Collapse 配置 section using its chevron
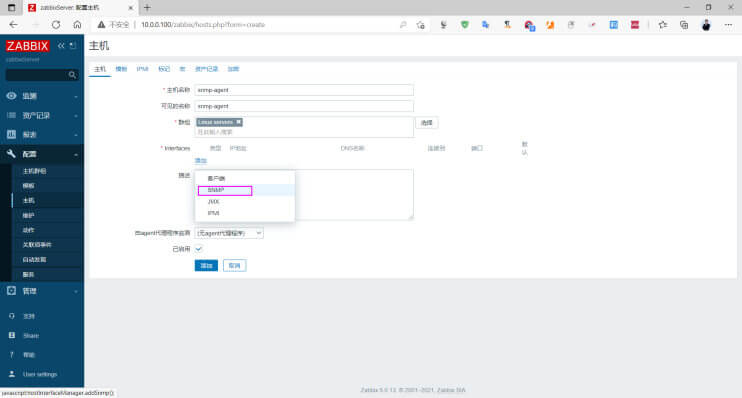This screenshot has width=742, height=398. point(76,155)
